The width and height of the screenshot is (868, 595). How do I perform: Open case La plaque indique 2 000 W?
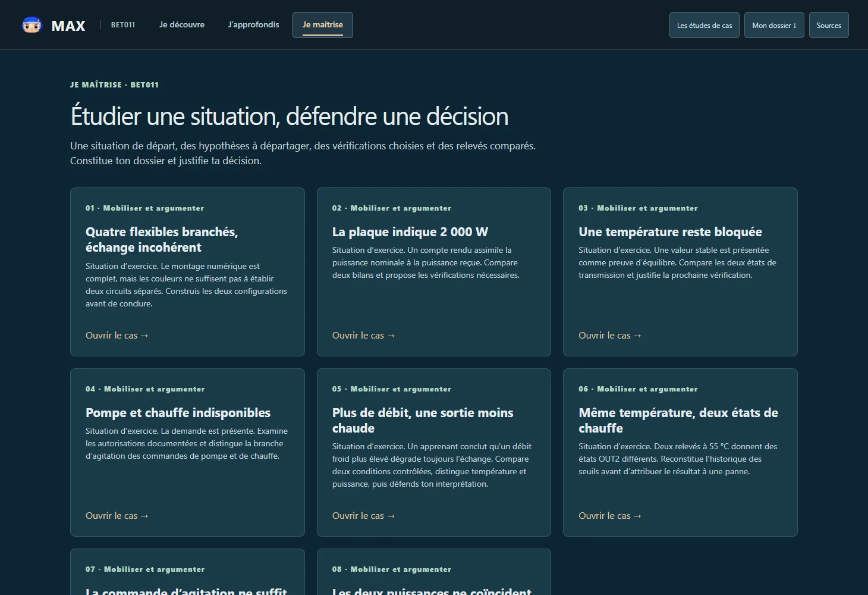click(x=364, y=336)
